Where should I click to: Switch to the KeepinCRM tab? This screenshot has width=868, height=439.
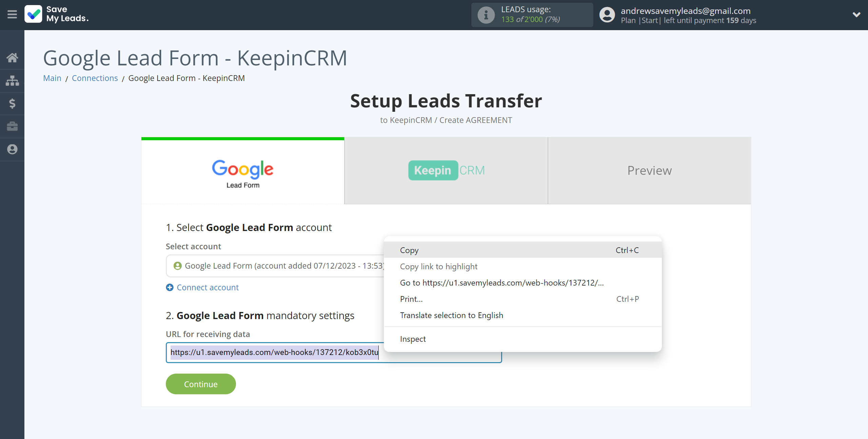coord(446,171)
